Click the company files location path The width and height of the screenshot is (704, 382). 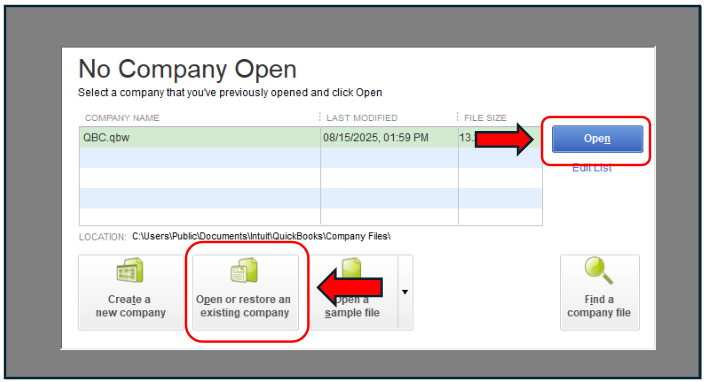tap(261, 236)
